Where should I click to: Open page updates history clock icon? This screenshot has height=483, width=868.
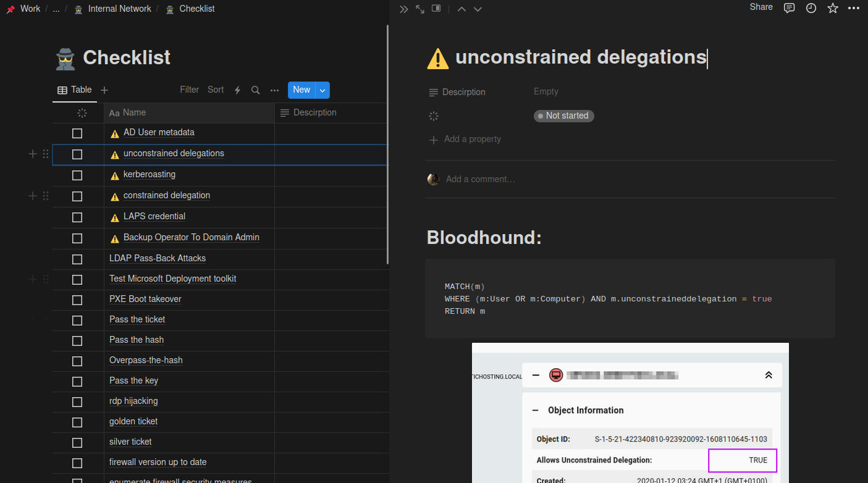pyautogui.click(x=811, y=8)
